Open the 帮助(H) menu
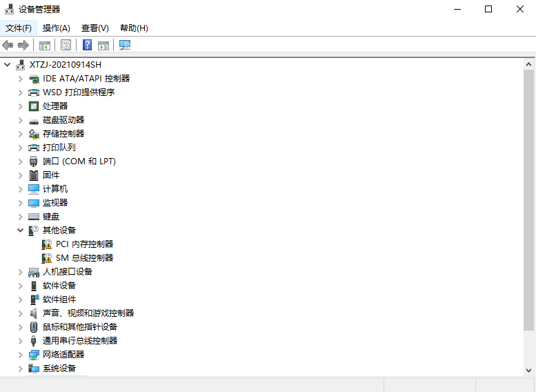This screenshot has height=392, width=536. (x=134, y=28)
